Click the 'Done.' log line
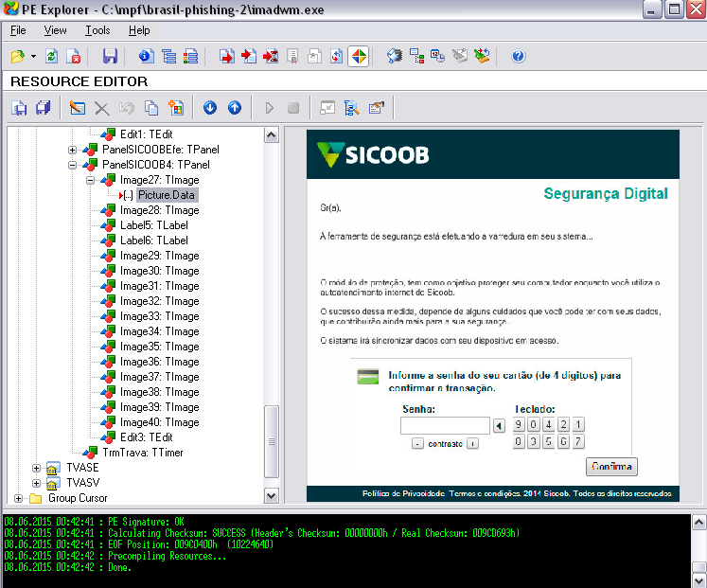Screen dimensions: 707x588 click(x=67, y=568)
